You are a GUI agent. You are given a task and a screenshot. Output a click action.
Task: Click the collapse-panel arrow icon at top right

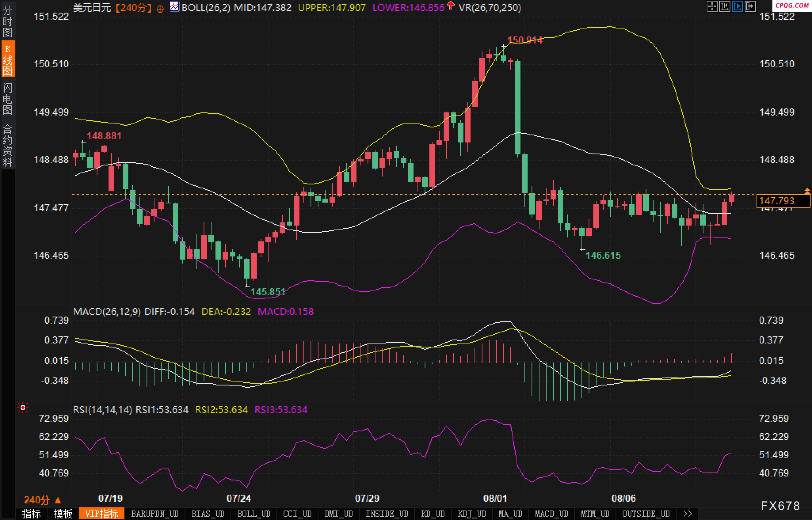point(750,6)
